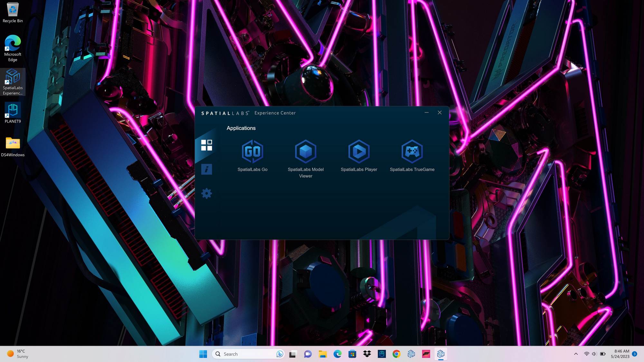Launch the SpatialLabs Player app
This screenshot has width=644, height=362.
[x=359, y=151]
